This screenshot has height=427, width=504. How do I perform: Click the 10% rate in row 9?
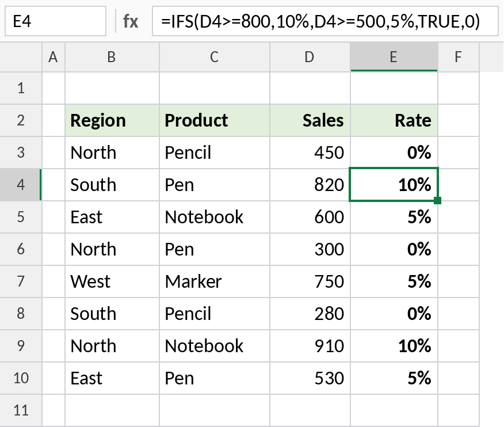click(394, 346)
